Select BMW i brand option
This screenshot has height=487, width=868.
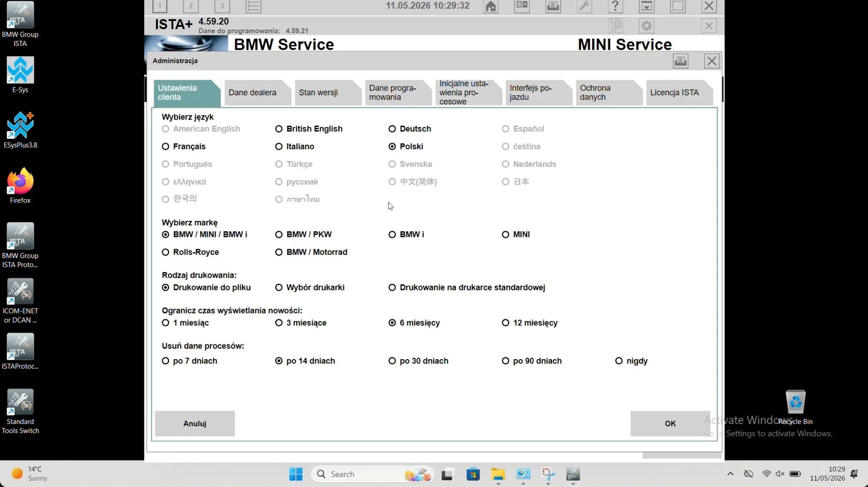[406, 234]
